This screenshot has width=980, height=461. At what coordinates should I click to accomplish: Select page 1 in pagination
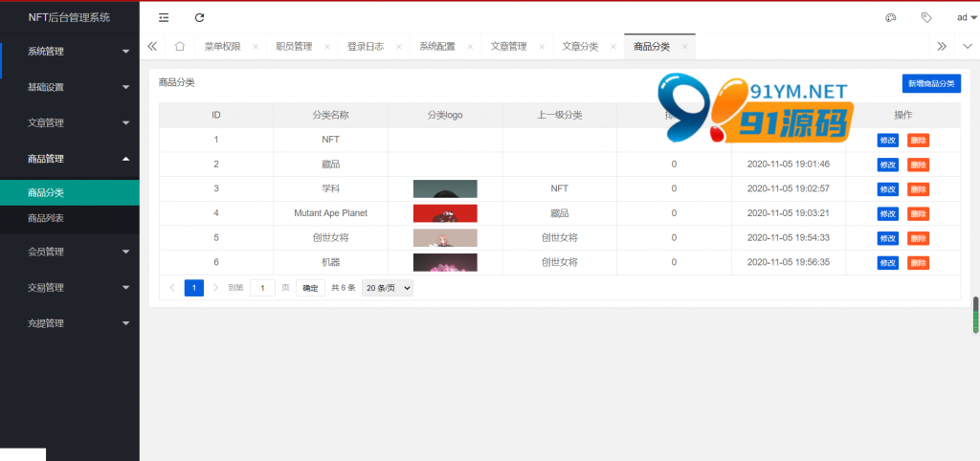193,287
